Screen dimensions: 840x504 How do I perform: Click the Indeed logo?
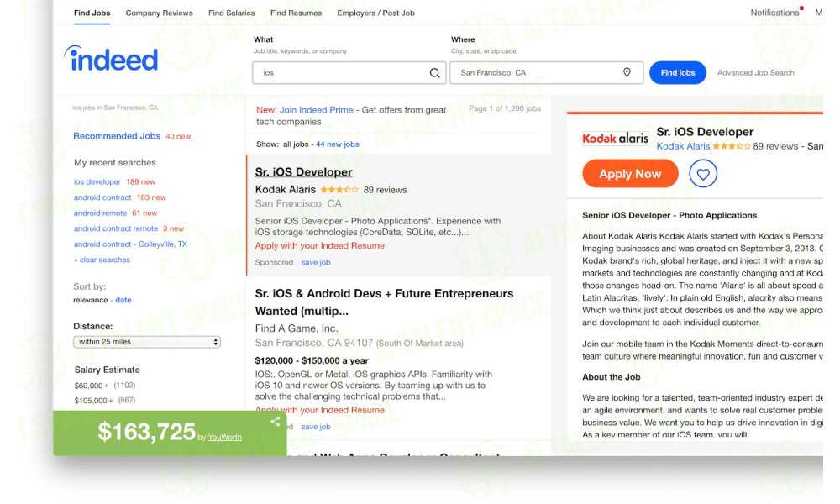112,59
